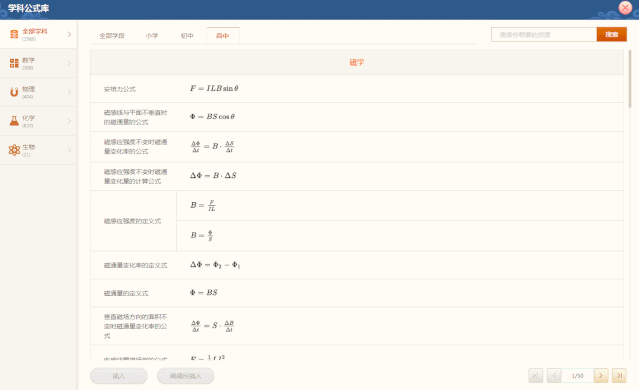The height and width of the screenshot is (390, 639).
Task: Jump to the last page
Action: click(x=619, y=375)
